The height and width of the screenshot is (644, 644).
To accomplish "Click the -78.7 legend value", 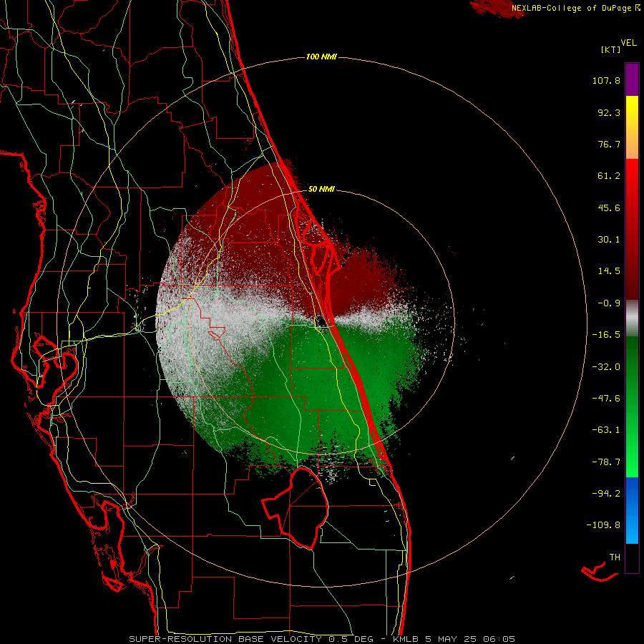I will [606, 462].
